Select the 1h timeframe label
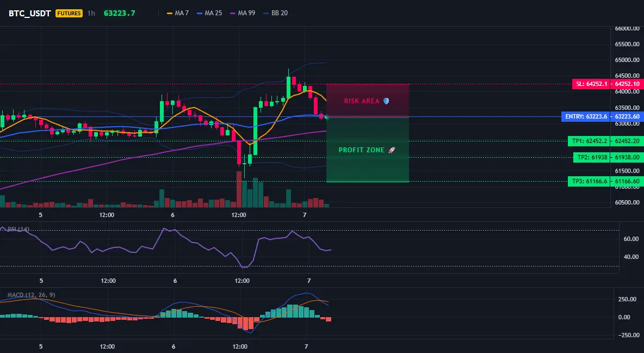This screenshot has width=644, height=353. (x=91, y=13)
